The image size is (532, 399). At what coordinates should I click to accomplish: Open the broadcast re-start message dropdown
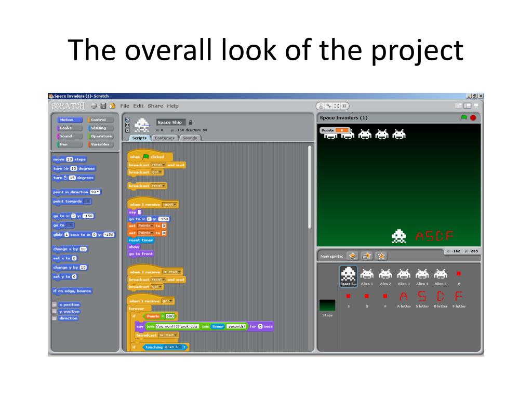coord(168,335)
